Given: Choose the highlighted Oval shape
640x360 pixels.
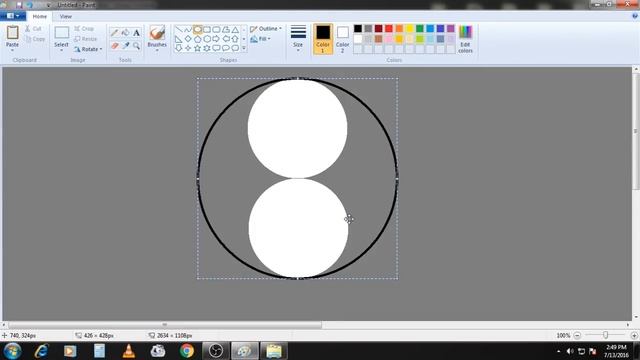Looking at the screenshot, I should coord(198,29).
